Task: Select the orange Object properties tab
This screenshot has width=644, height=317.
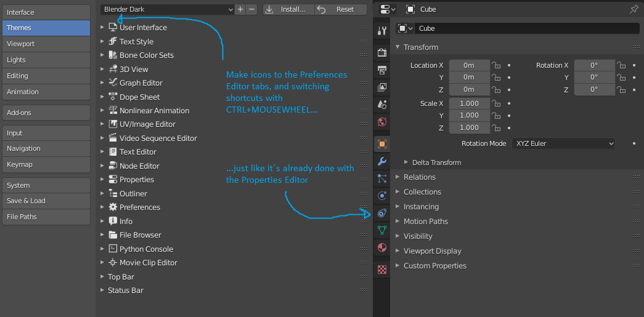Action: (382, 144)
